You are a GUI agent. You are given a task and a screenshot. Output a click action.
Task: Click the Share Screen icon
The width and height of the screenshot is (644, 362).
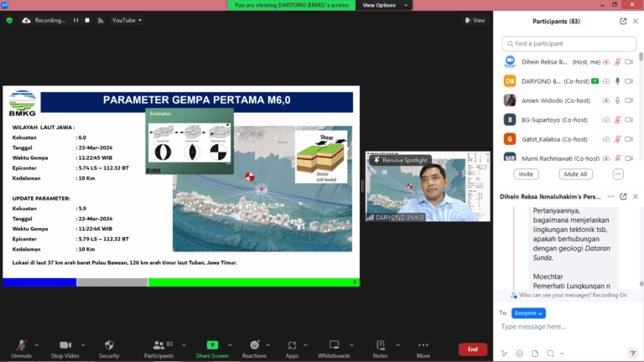[212, 344]
